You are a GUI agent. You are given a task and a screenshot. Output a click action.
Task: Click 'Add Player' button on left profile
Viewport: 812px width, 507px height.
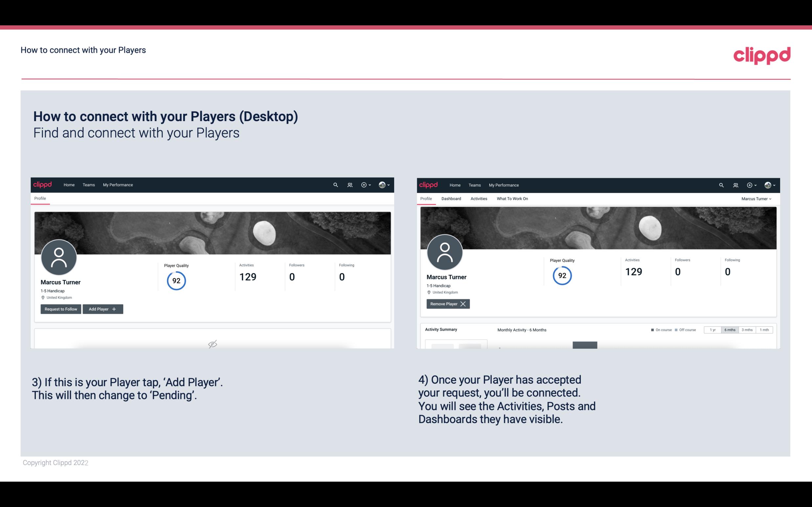tap(102, 308)
